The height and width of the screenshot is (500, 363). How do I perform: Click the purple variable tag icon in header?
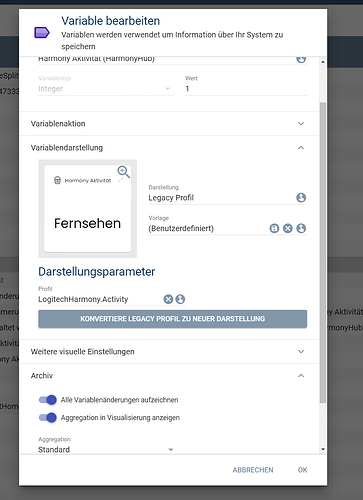tap(42, 33)
